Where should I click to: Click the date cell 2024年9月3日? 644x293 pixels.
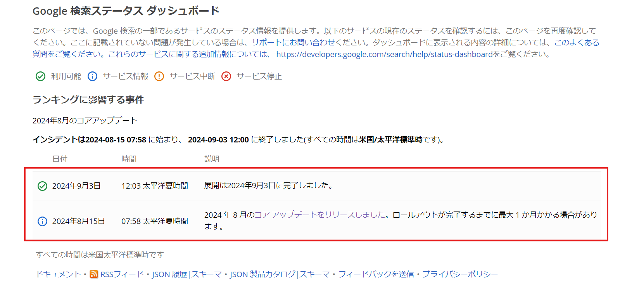pyautogui.click(x=76, y=186)
